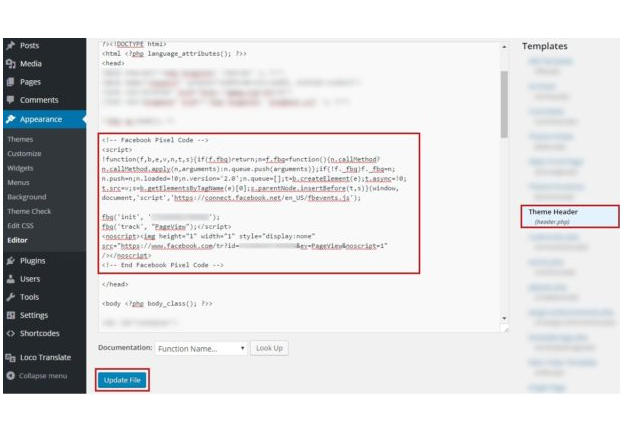624x434 pixels.
Task: Click the </head> closing tag line
Action: (115, 284)
